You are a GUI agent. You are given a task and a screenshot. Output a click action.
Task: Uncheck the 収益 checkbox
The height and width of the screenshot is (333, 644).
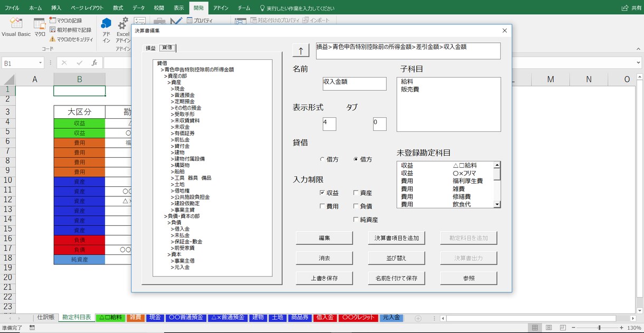click(323, 193)
